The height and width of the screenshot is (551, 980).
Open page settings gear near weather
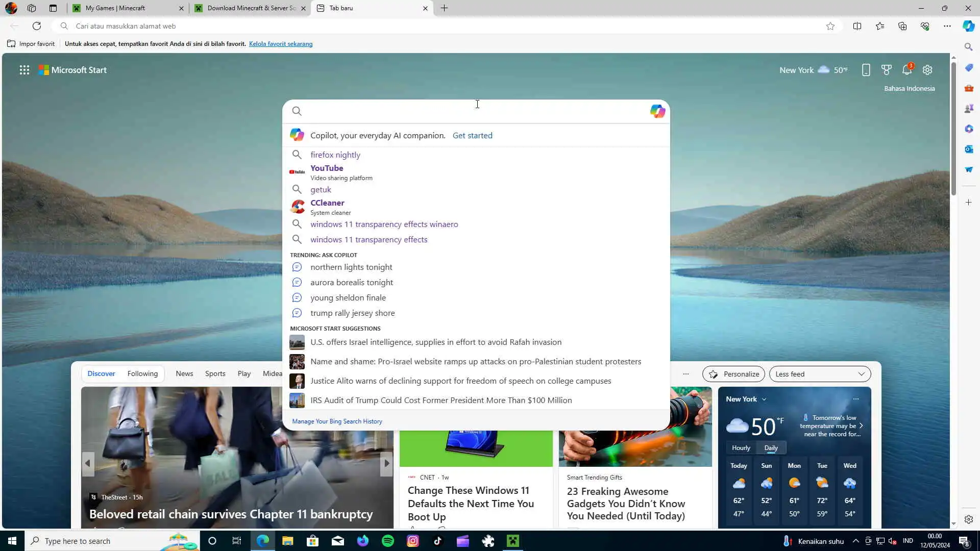(x=927, y=70)
